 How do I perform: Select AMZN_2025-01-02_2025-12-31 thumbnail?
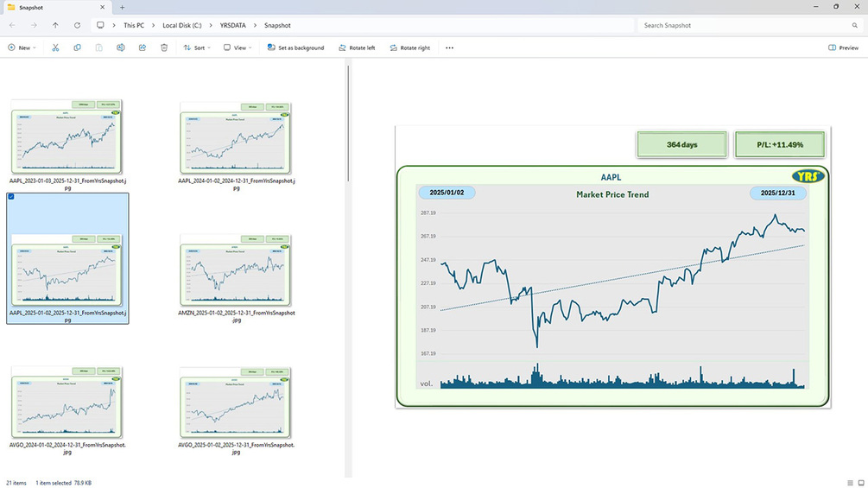click(235, 270)
